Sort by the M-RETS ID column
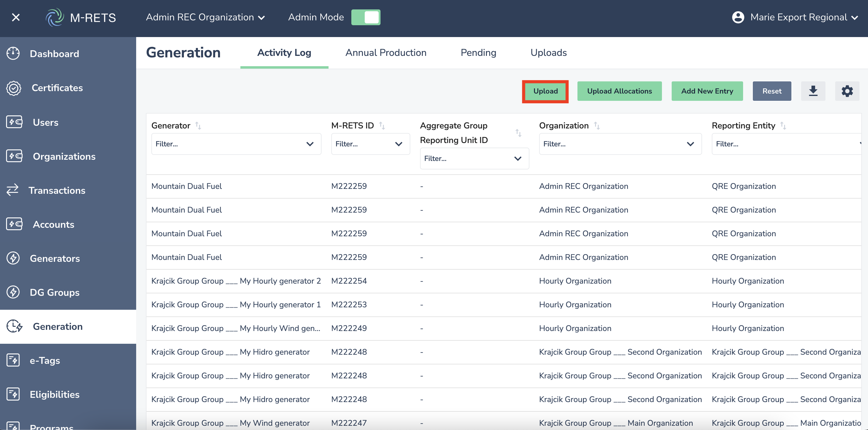Screen dimensions: 868x430 382,126
